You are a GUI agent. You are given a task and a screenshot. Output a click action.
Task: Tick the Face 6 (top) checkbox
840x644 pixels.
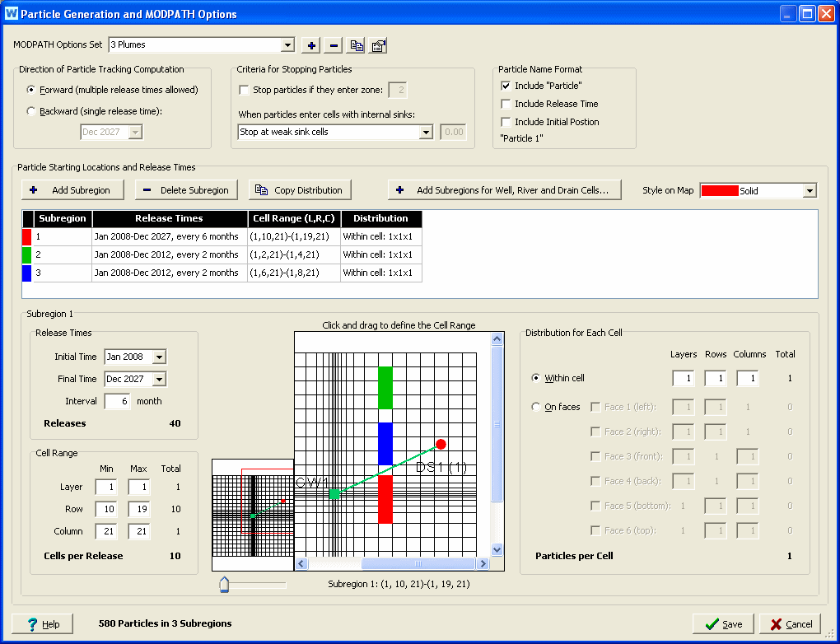pyautogui.click(x=595, y=530)
